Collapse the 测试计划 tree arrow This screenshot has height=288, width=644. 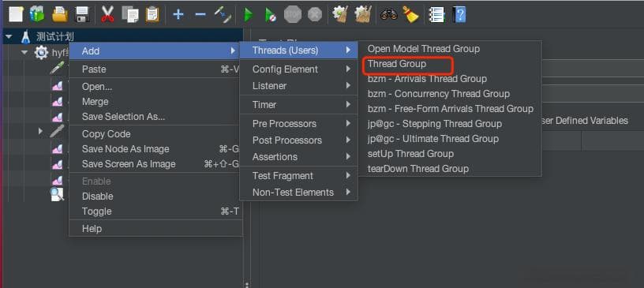coord(9,36)
